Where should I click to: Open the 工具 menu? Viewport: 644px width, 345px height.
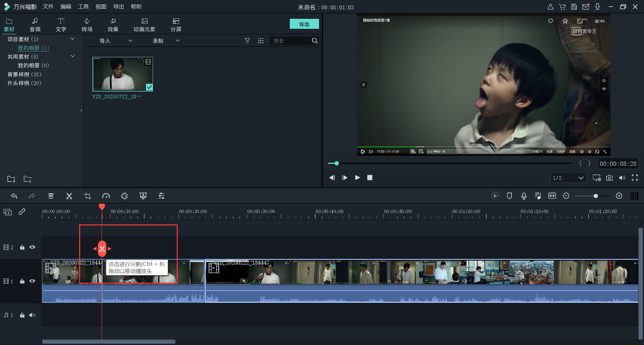[83, 7]
